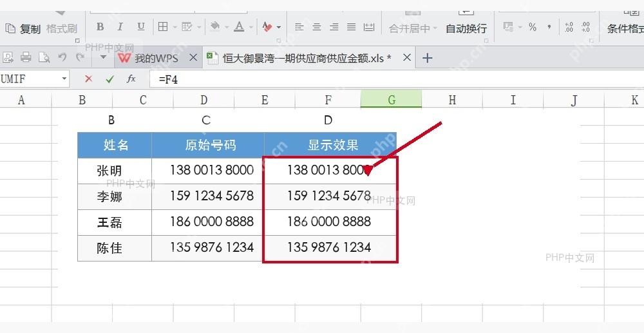
Task: Click the clear formatting eraser icon
Action: pos(267,27)
